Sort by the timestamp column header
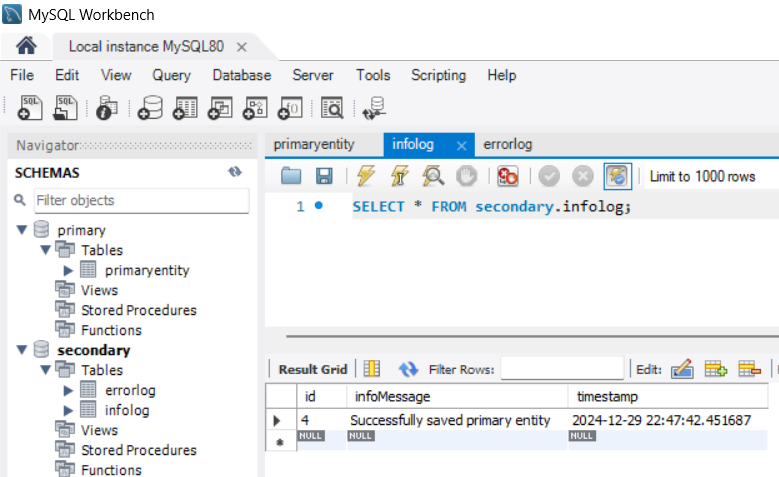The image size is (779, 477). pos(668,396)
